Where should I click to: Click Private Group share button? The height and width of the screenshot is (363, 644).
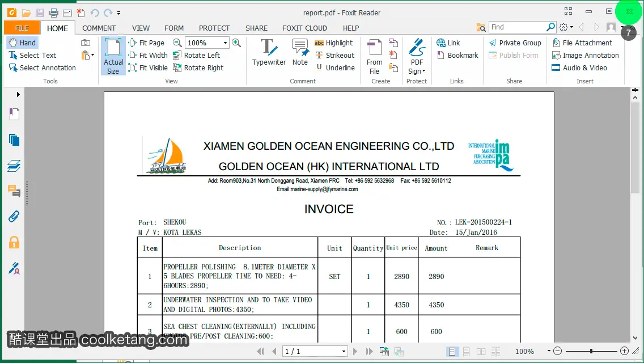pyautogui.click(x=515, y=43)
